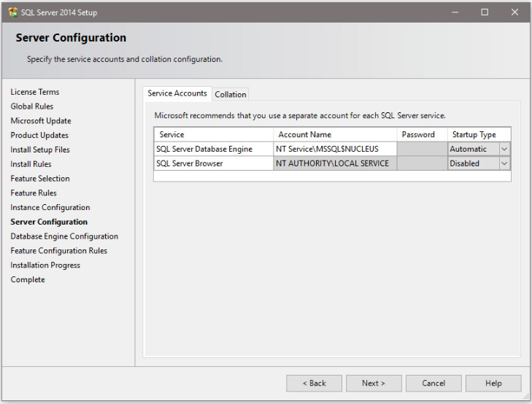Viewport: 532px width, 404px height.
Task: Select the Service Accounts tab
Action: [177, 93]
